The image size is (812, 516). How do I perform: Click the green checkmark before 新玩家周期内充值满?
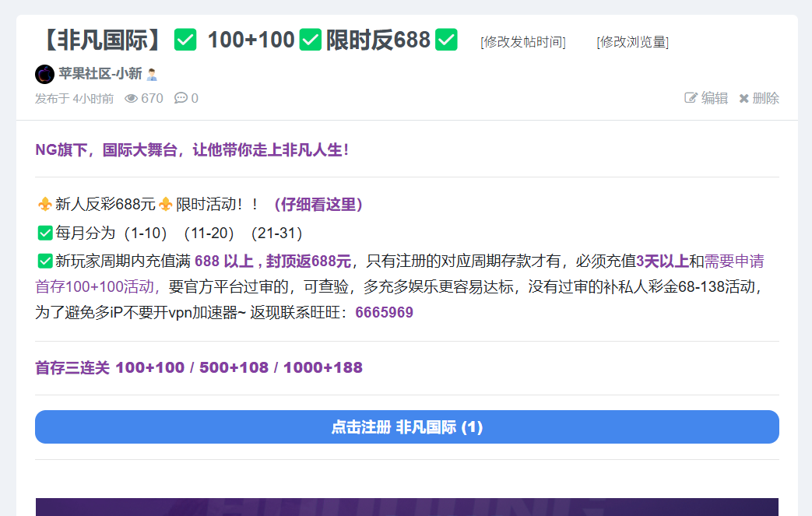(45, 261)
